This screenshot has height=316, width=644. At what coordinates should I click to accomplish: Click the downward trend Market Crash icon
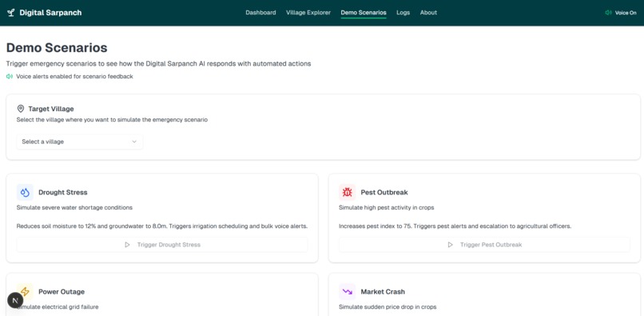pos(347,292)
